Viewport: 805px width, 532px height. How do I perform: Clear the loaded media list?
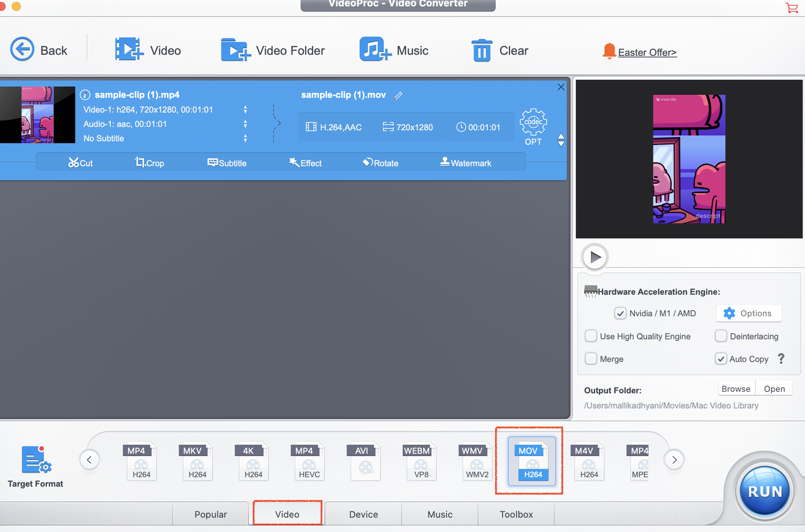(500, 50)
